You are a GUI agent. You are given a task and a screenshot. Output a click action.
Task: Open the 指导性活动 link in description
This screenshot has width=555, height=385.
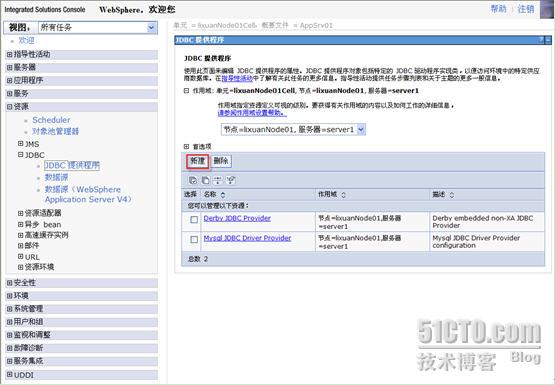tap(237, 79)
